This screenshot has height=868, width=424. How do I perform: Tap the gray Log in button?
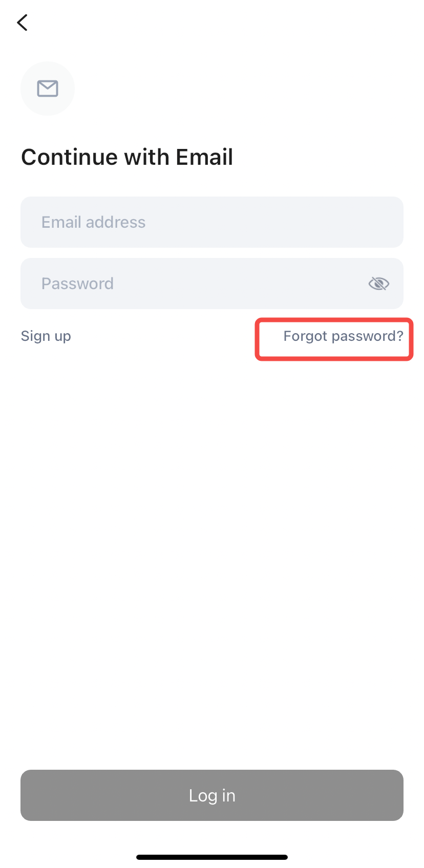[x=212, y=795]
